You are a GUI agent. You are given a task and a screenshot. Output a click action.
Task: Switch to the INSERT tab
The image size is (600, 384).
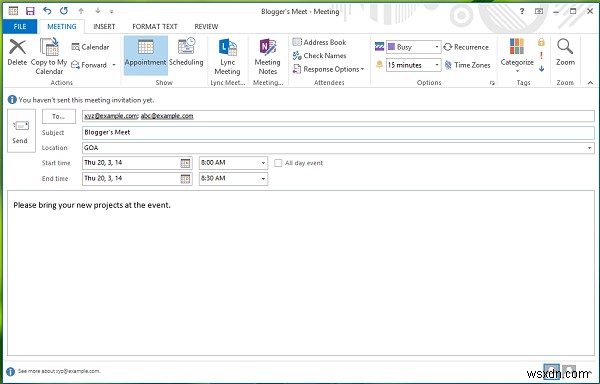click(x=104, y=26)
